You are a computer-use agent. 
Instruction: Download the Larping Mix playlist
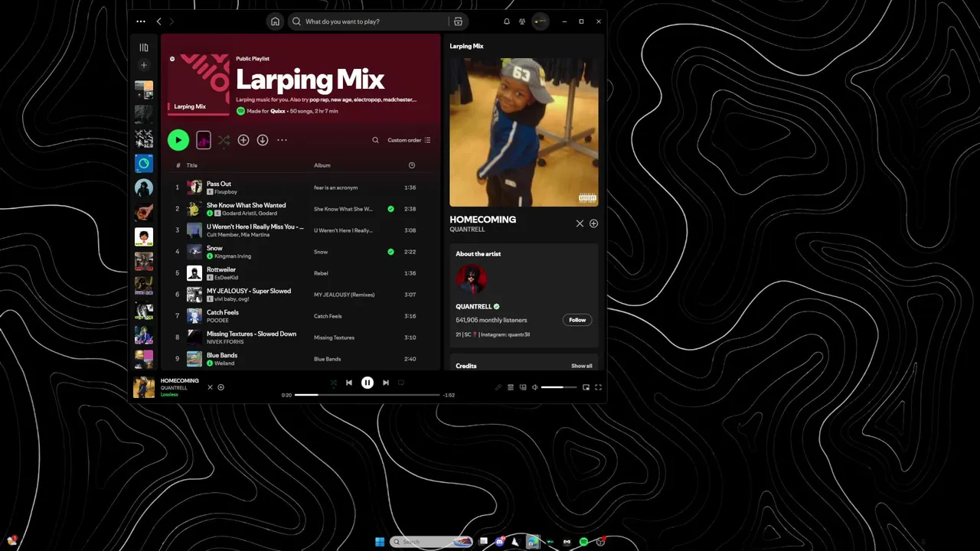(x=263, y=140)
